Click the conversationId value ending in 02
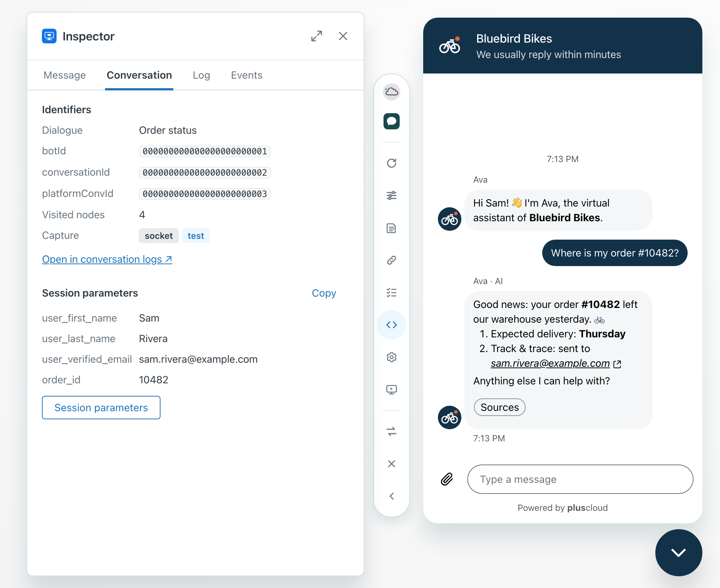Screen dimensions: 720x588 [x=205, y=173]
